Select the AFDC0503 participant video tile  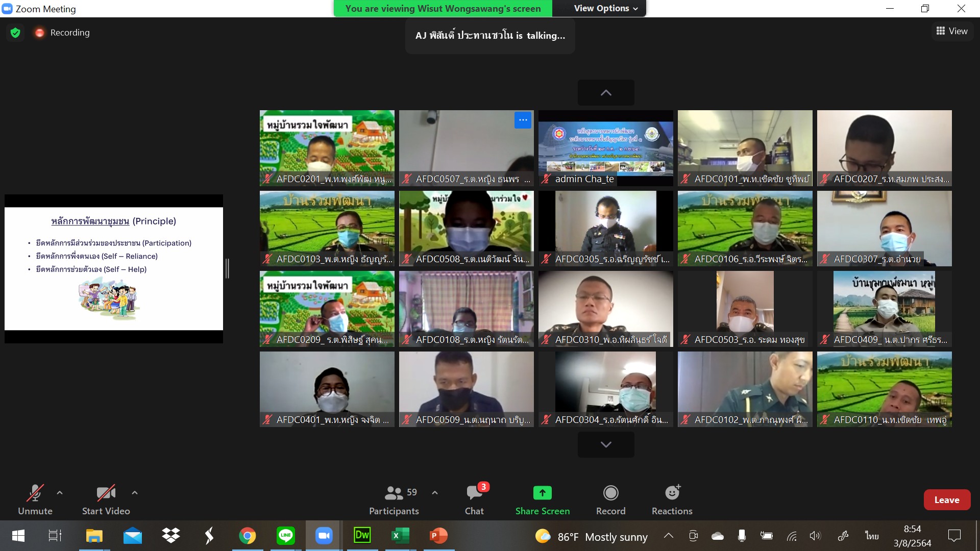745,309
